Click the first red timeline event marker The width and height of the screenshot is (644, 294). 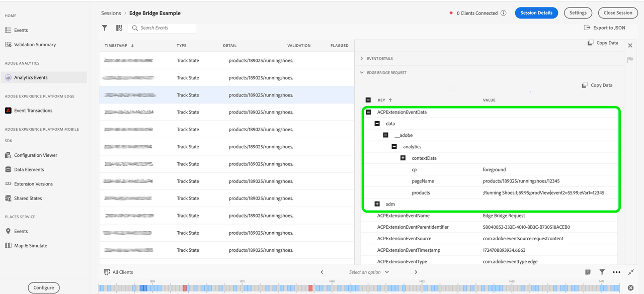click(x=185, y=288)
